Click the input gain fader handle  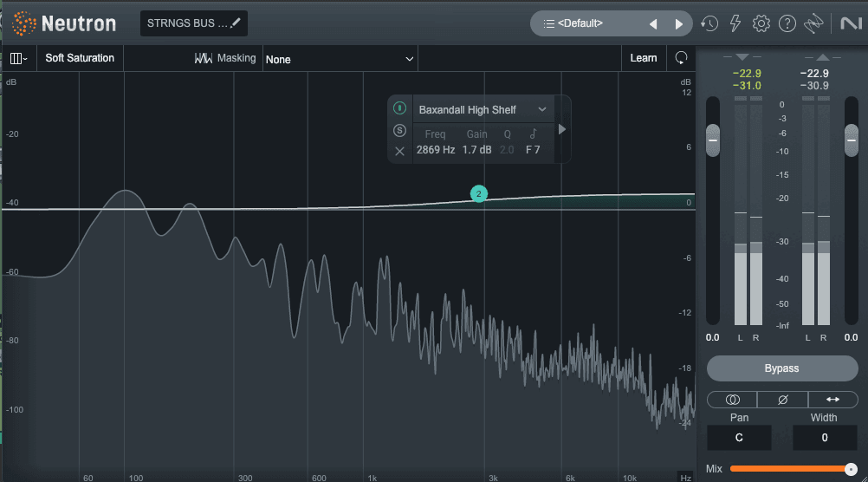(713, 140)
